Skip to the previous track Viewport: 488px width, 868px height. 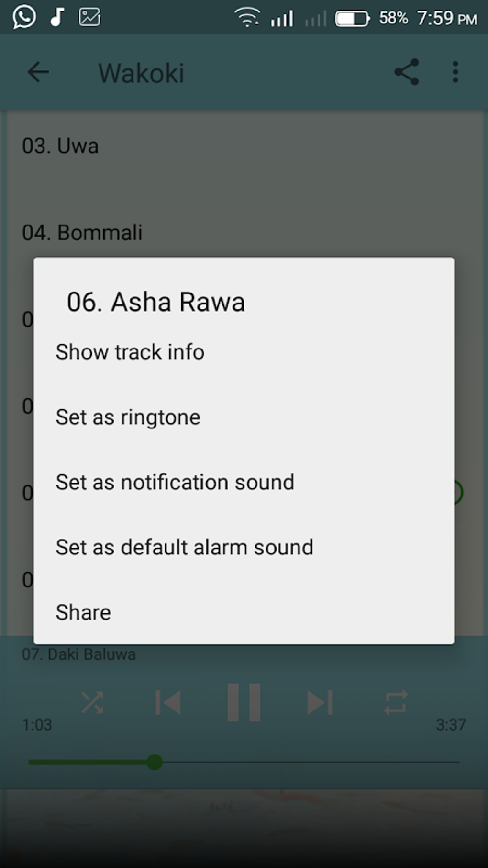pyautogui.click(x=168, y=703)
